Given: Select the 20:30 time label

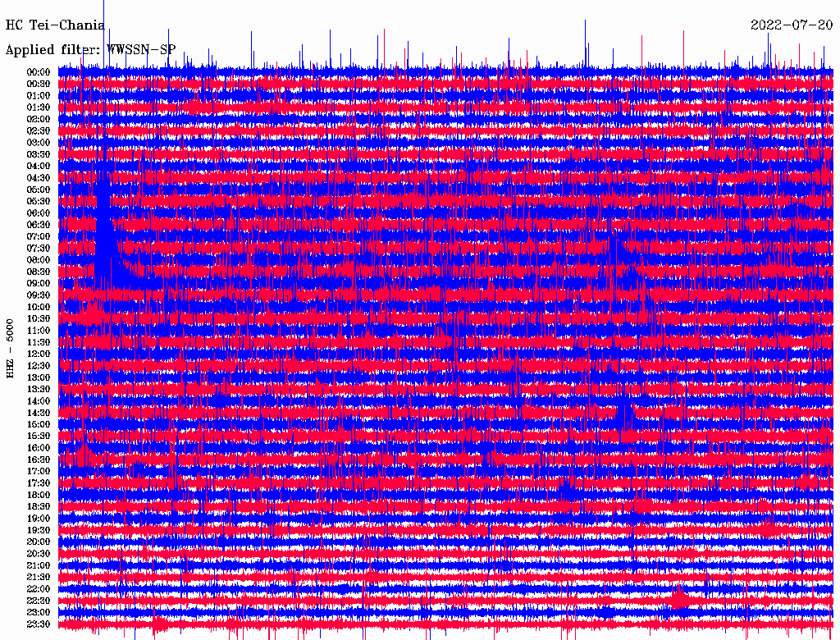Looking at the screenshot, I should [x=38, y=554].
